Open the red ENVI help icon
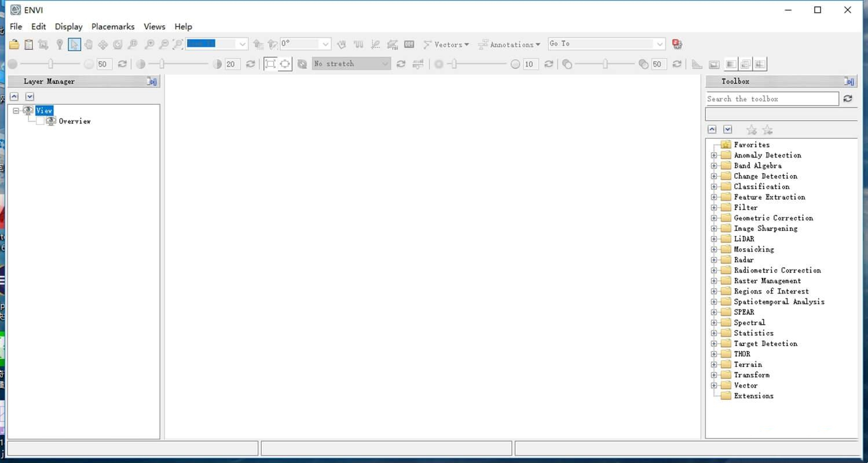This screenshot has width=868, height=463. point(677,44)
